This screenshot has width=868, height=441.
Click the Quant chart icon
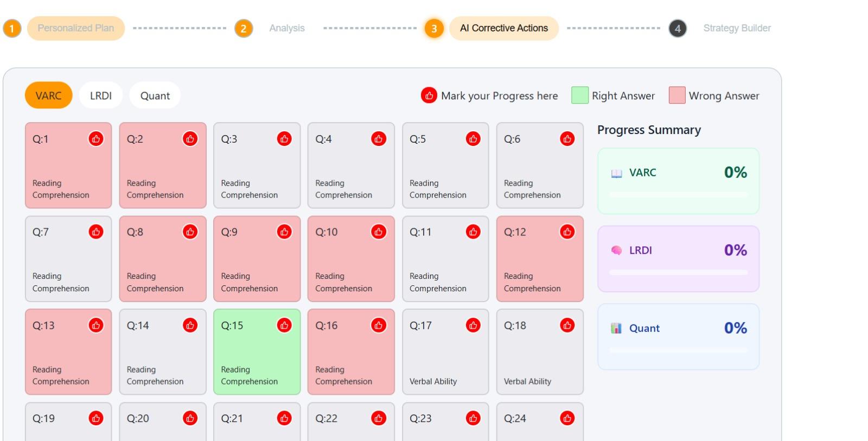pyautogui.click(x=616, y=328)
